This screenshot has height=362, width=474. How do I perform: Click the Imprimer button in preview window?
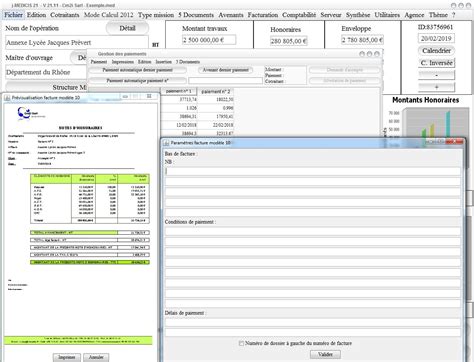(x=67, y=357)
